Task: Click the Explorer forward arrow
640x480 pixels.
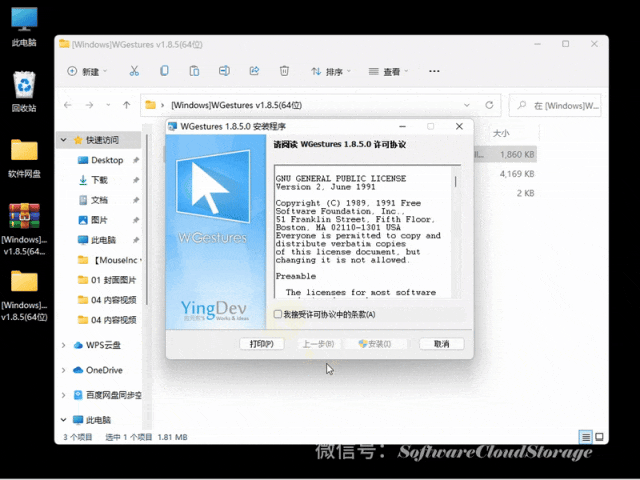Action: [89, 105]
